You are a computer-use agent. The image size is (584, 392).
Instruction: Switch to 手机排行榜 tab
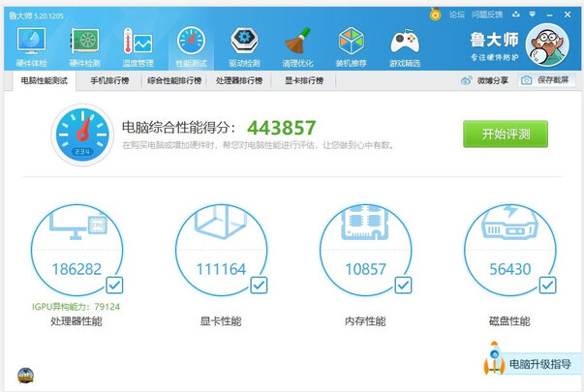(x=109, y=80)
